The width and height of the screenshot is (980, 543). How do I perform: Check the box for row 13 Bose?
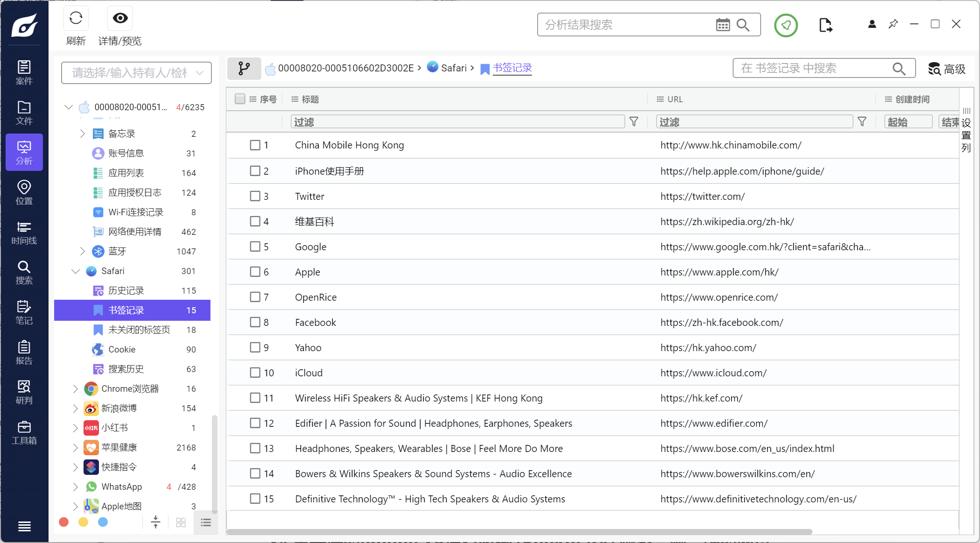[255, 448]
